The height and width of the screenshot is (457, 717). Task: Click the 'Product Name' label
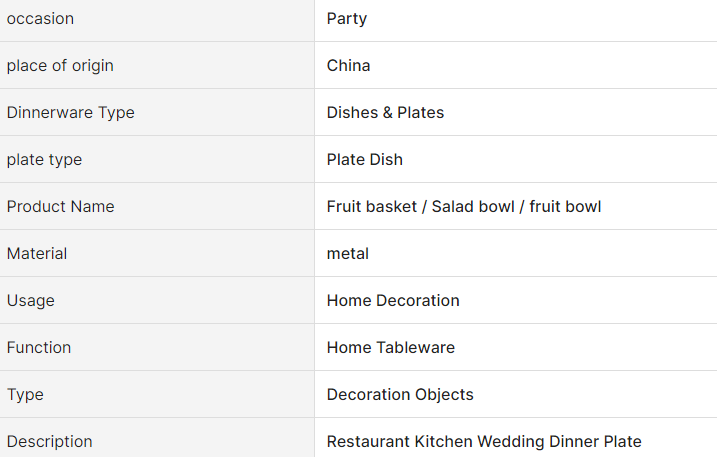60,207
